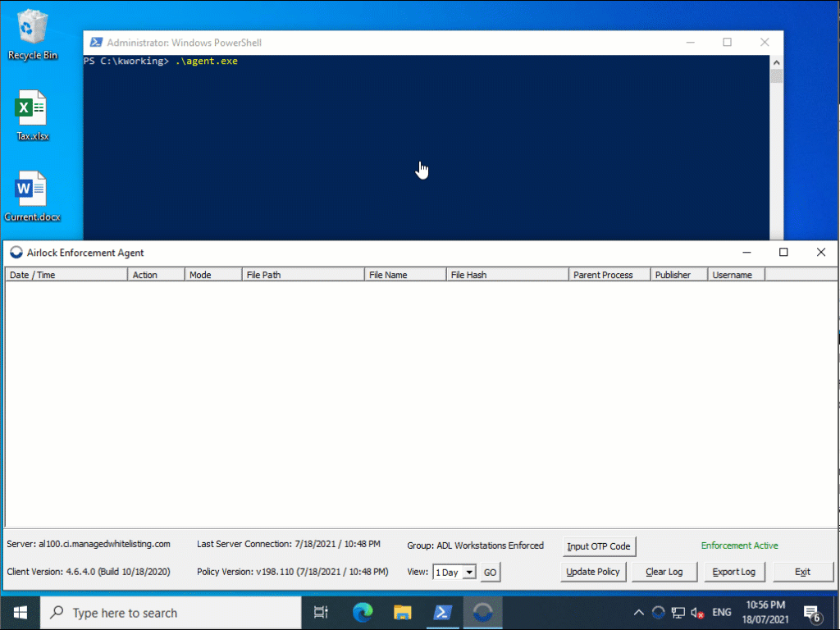Click the Airlock Enforcement Agent title icon
Image resolution: width=840 pixels, height=630 pixels.
tap(16, 253)
